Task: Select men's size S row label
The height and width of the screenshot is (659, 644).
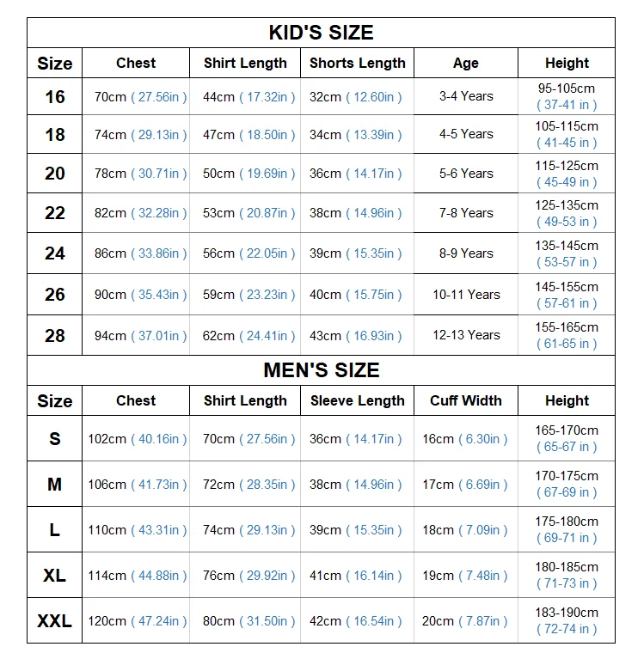Action: 54,438
